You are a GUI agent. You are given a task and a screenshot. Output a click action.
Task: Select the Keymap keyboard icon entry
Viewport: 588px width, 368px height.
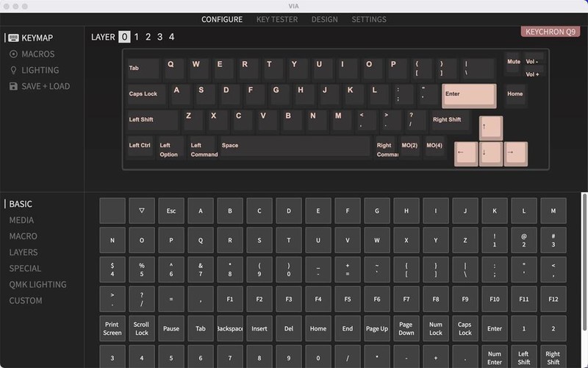pyautogui.click(x=36, y=38)
